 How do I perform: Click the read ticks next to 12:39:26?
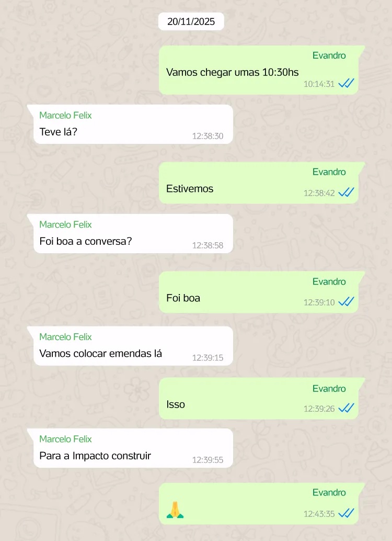(x=346, y=408)
